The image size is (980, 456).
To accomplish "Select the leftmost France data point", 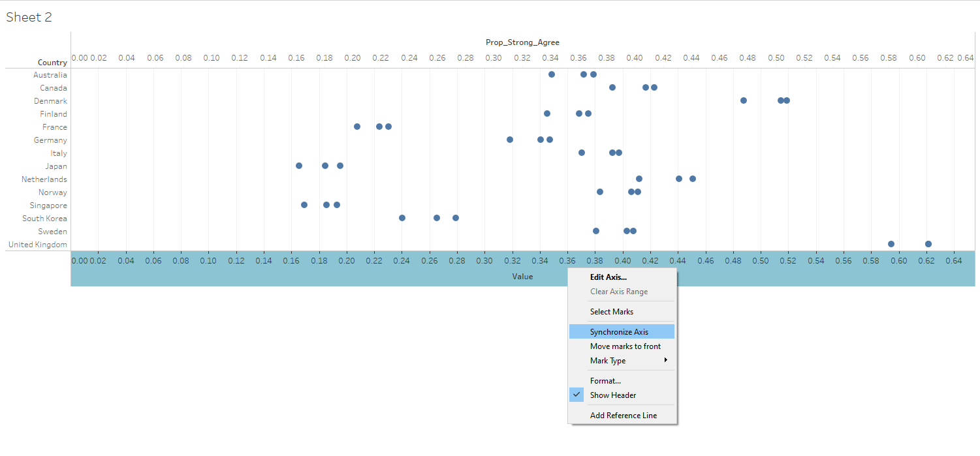I will 357,127.
